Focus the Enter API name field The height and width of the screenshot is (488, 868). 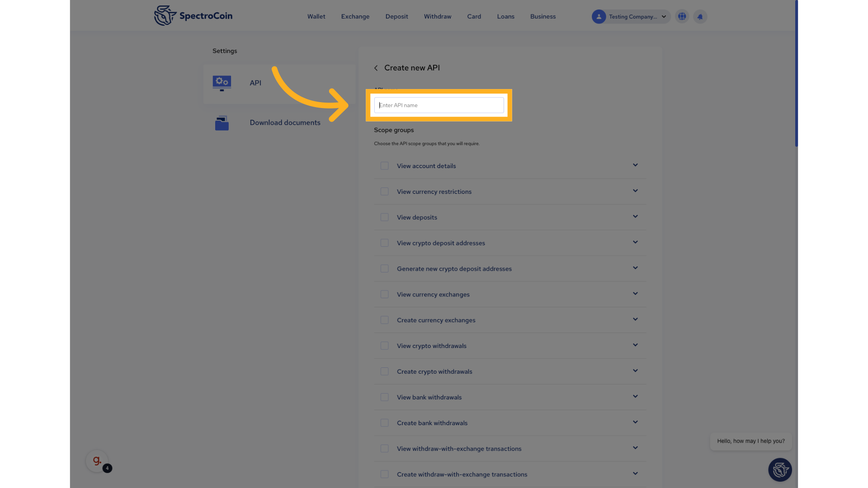439,105
